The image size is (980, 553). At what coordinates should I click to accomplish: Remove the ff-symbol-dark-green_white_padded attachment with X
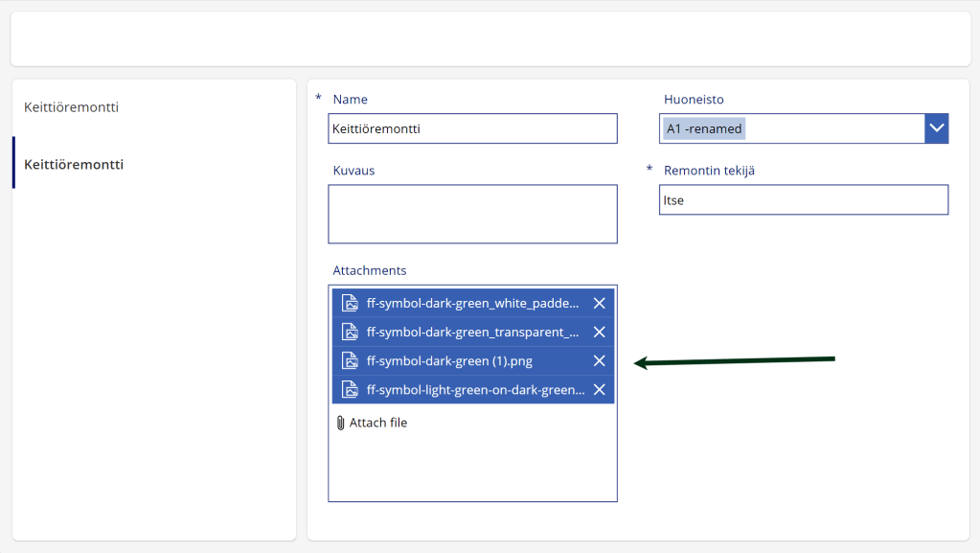pos(599,303)
